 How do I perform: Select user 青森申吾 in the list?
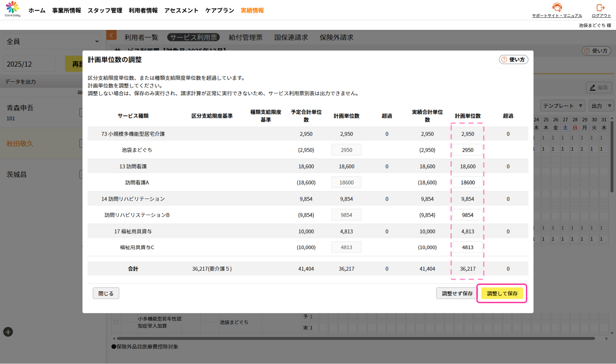(20, 108)
